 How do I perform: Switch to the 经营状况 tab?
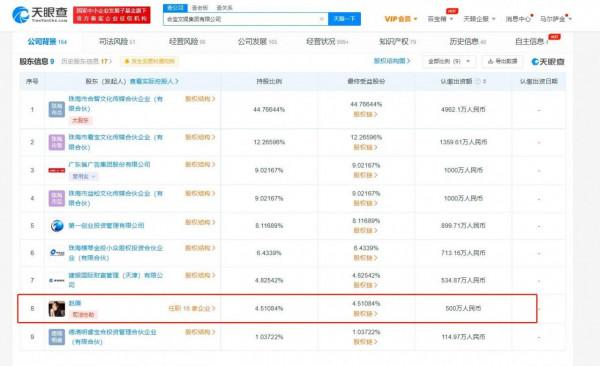coord(327,42)
